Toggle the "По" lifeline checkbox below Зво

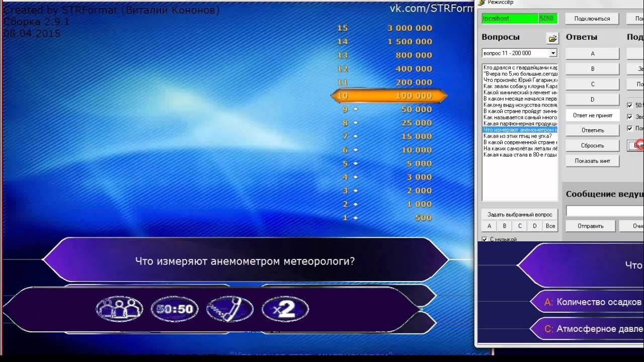coord(630,128)
